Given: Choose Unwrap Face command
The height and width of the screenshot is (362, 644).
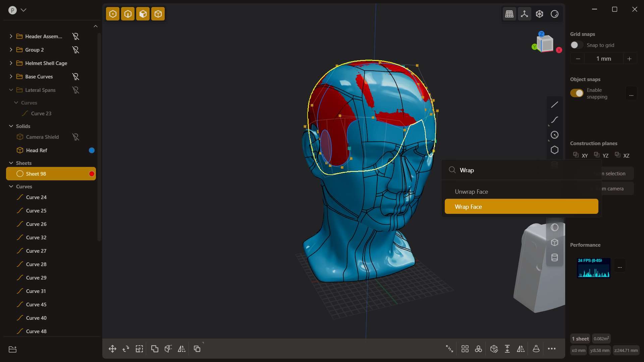Looking at the screenshot, I should click(521, 192).
